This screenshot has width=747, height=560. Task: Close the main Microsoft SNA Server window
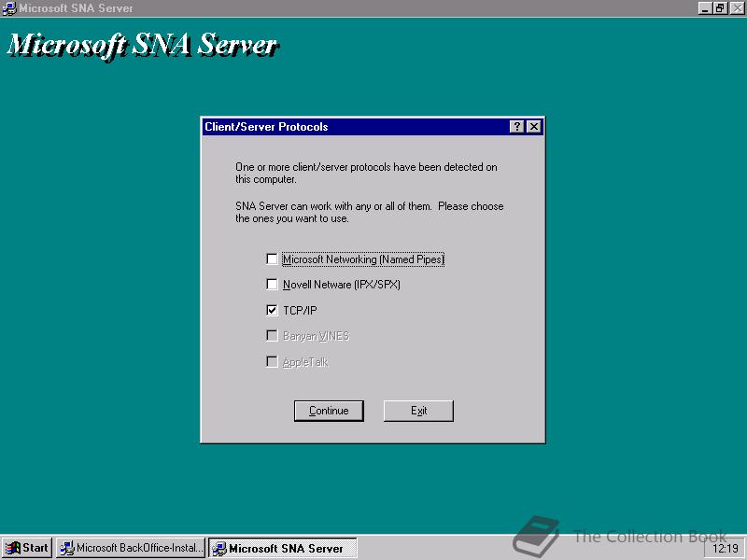tap(737, 8)
